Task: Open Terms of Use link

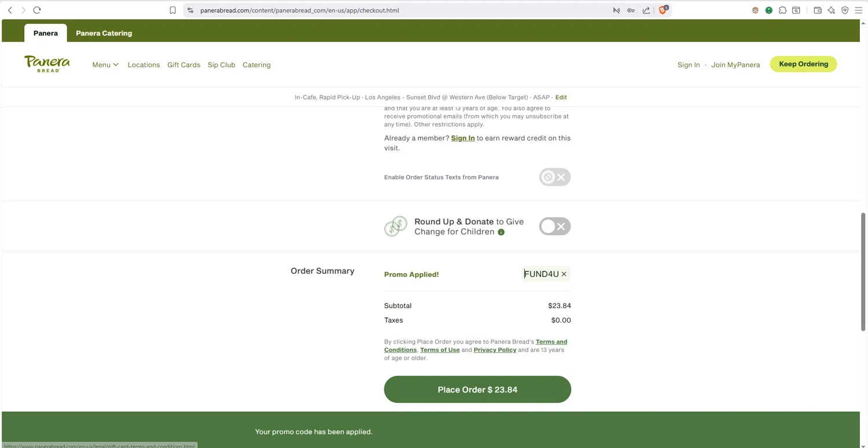Action: pyautogui.click(x=440, y=350)
